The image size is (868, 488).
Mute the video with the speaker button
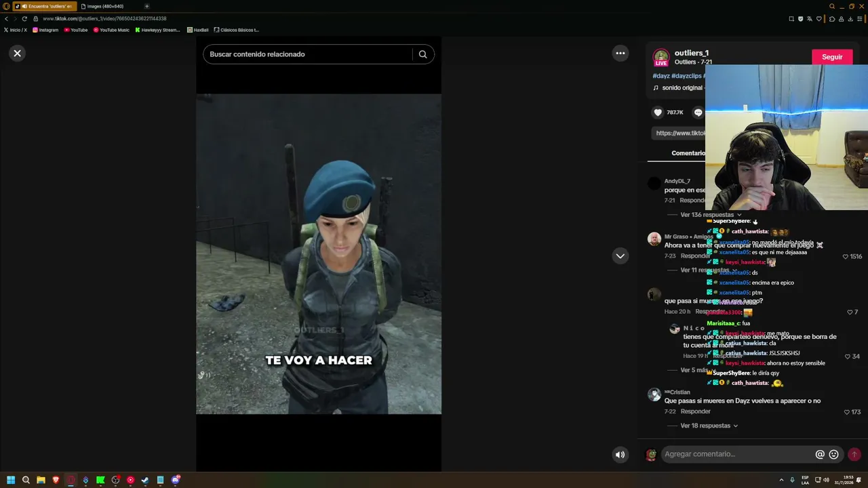[620, 455]
